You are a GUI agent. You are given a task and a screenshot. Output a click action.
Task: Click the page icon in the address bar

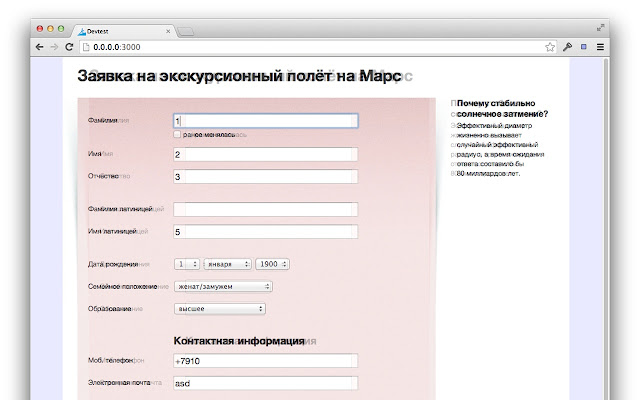coord(86,47)
